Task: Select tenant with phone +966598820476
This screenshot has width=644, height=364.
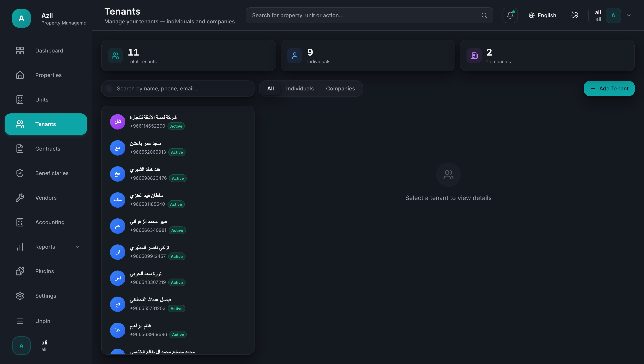Action: (x=178, y=174)
